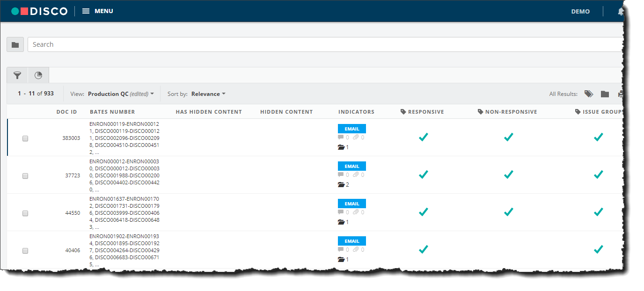Click Doc ID number 44550
Viewport: 644px width, 291px height.
tap(73, 213)
